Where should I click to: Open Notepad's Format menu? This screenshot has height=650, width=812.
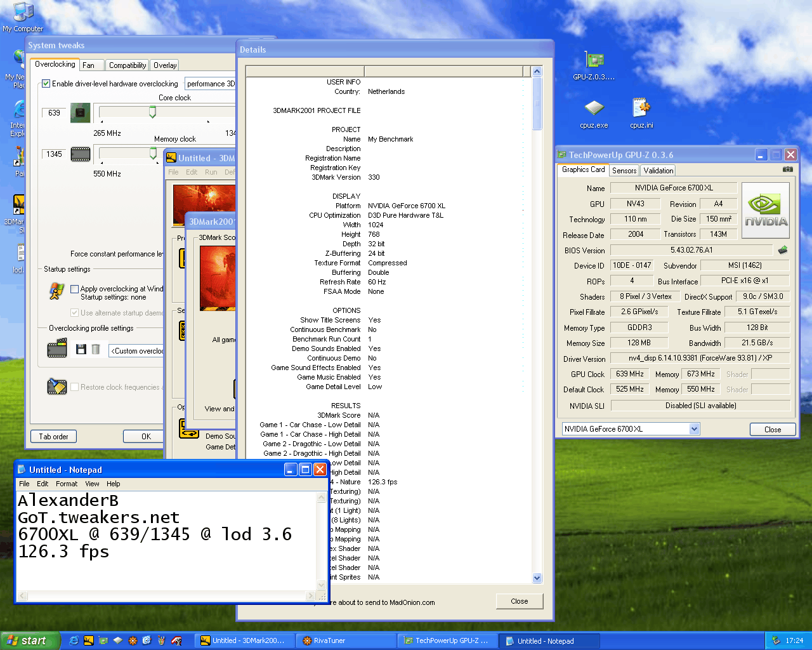66,484
